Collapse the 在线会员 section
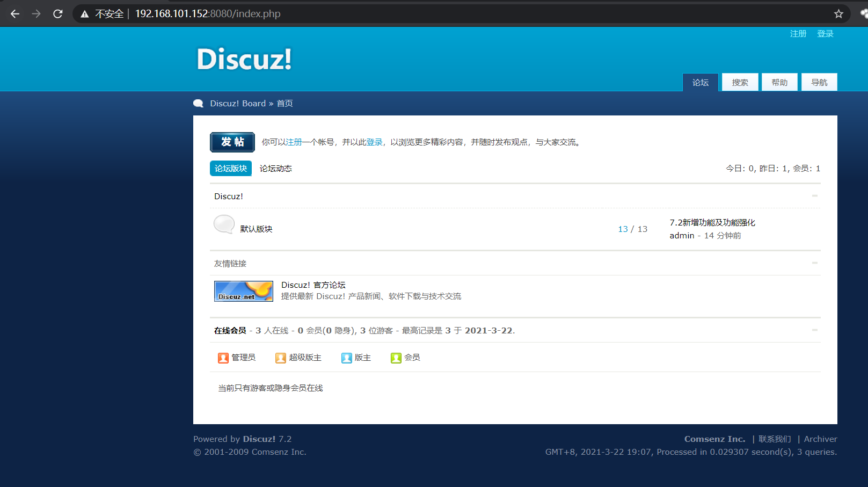 click(x=814, y=330)
